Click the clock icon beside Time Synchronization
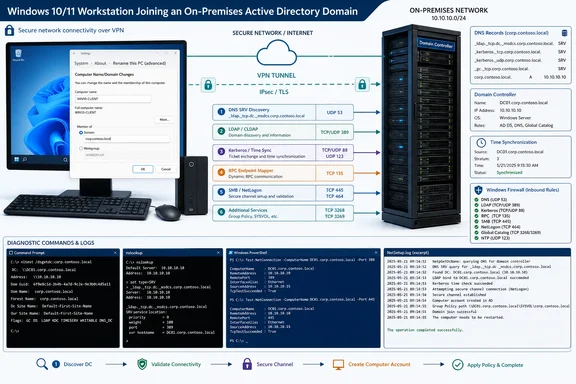Screen dimensions: 576x384 coord(481,143)
